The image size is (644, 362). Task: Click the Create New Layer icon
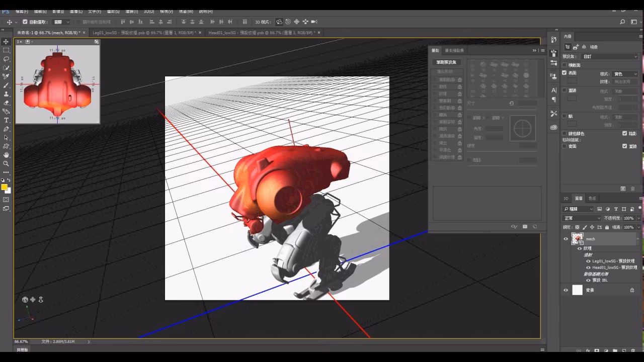coord(623,351)
